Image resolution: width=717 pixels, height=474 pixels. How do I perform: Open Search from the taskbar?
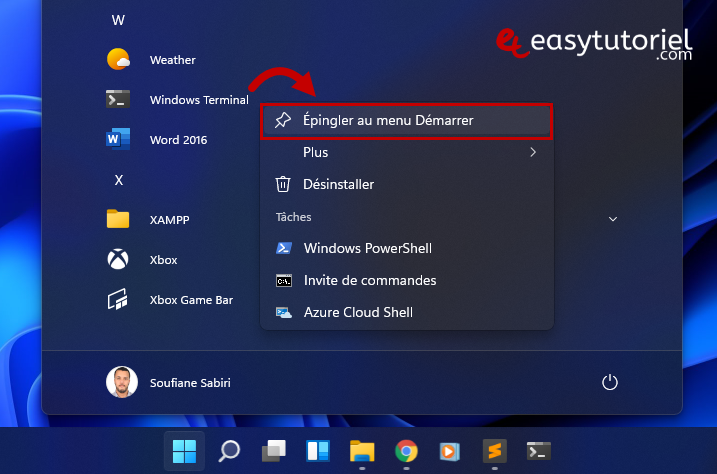tap(229, 451)
